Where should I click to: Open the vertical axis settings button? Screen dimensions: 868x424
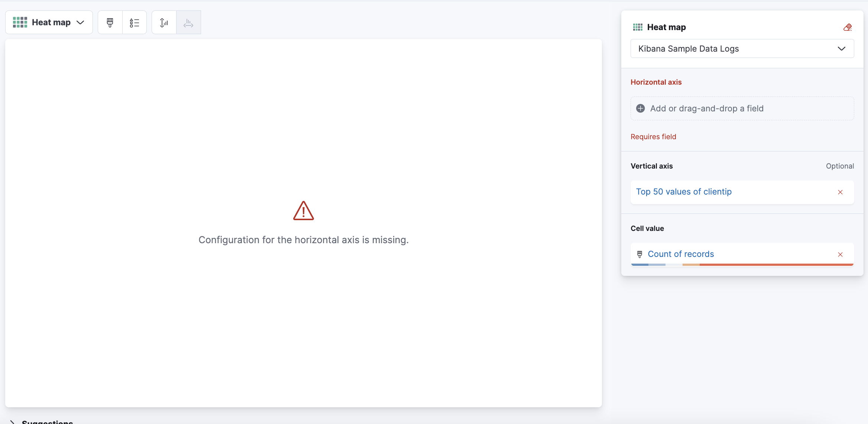[x=164, y=23]
